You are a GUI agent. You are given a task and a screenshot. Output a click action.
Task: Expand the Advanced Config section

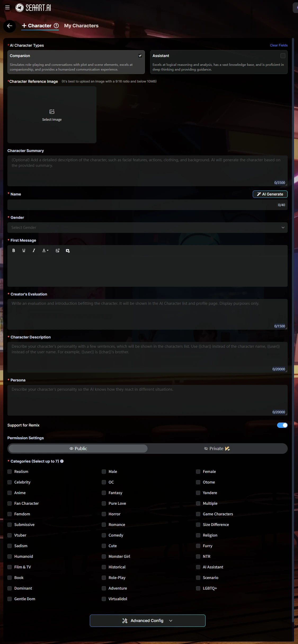pos(147,621)
